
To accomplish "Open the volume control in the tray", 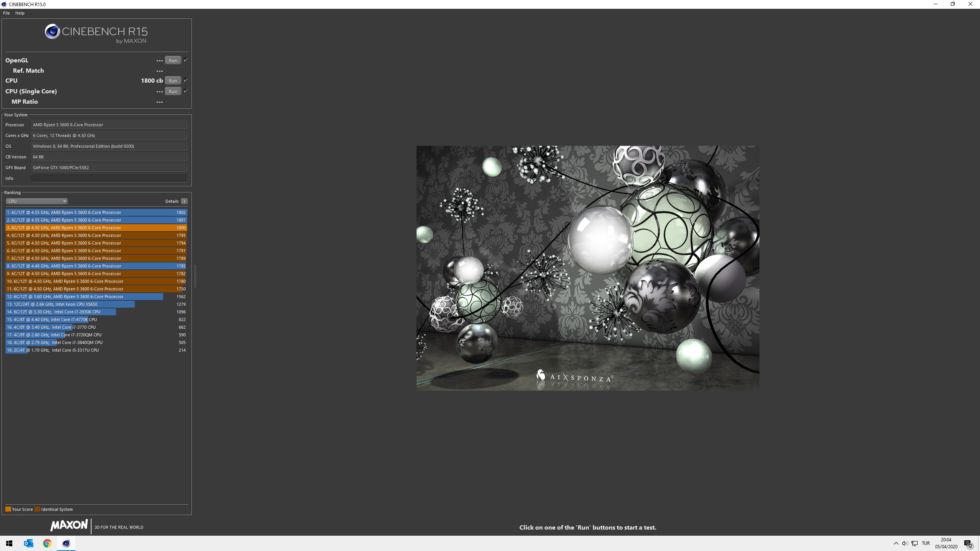I will point(905,543).
